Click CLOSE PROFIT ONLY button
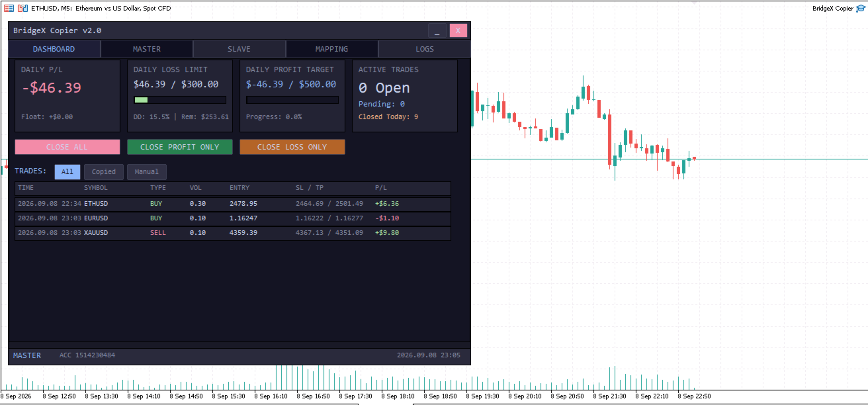The height and width of the screenshot is (405, 868). [180, 147]
